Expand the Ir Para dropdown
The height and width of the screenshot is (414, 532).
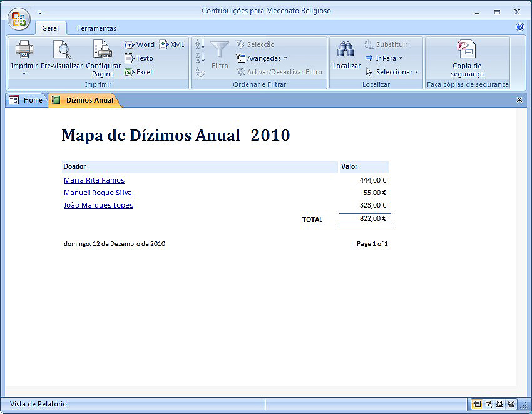[383, 58]
